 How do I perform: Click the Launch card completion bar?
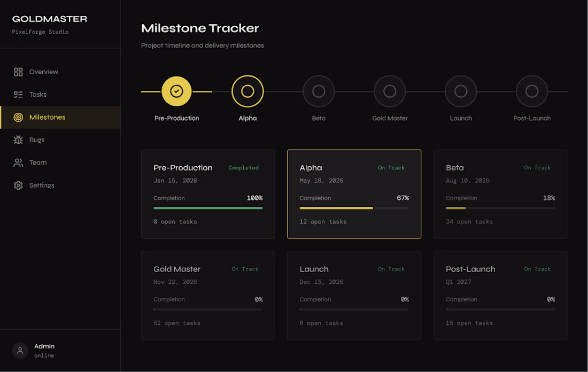coord(354,309)
